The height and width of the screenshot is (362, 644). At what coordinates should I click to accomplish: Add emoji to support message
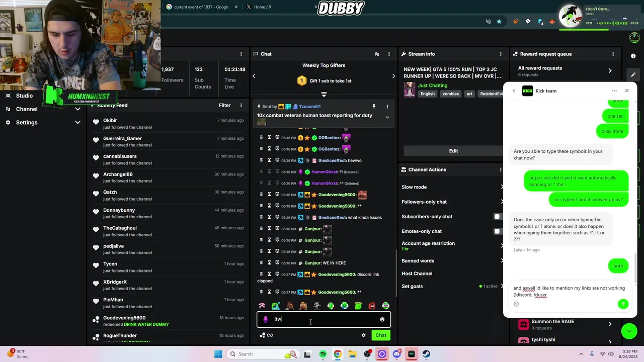pos(516,304)
